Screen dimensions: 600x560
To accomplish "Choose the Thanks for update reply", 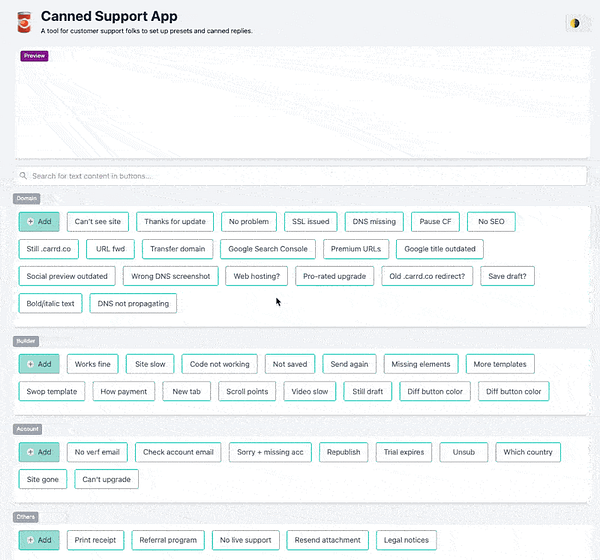I will tap(175, 222).
